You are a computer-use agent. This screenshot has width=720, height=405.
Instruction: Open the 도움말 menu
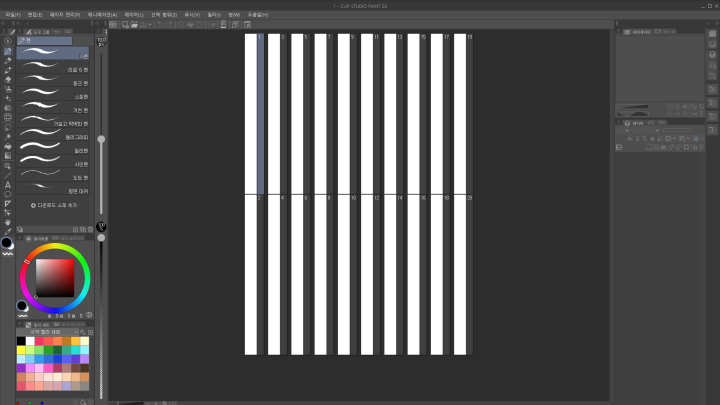(x=258, y=14)
